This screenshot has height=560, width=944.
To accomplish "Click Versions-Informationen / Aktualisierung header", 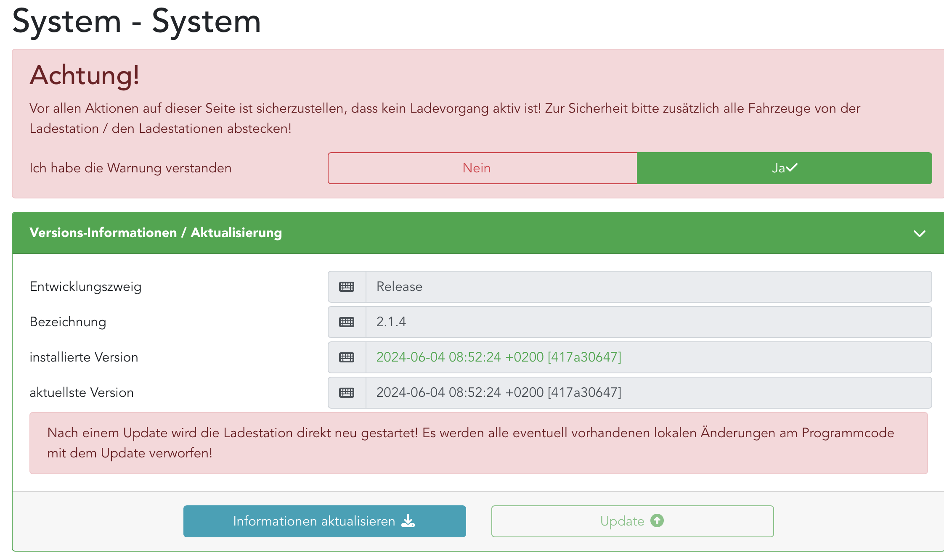I will pos(156,233).
